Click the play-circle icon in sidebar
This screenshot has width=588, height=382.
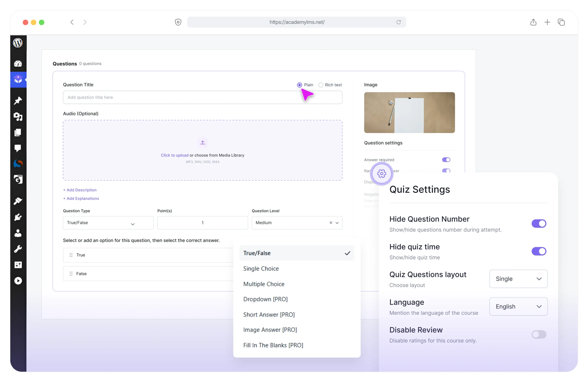click(18, 281)
